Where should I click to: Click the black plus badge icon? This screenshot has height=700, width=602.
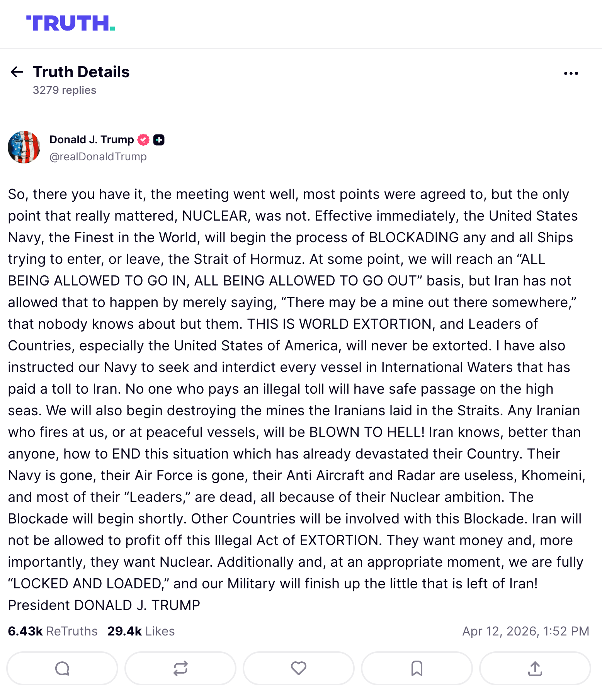pyautogui.click(x=159, y=140)
